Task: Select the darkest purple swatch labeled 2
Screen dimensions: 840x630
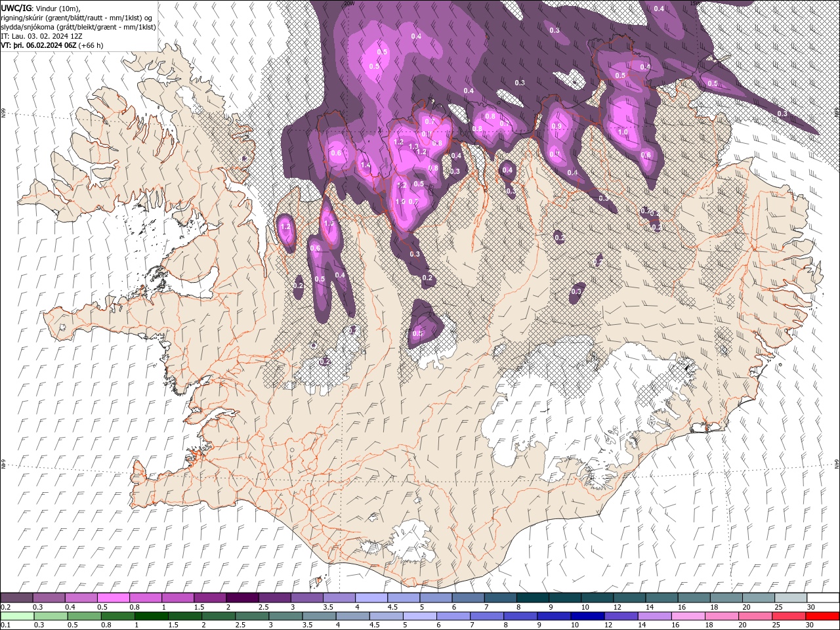Action: (x=241, y=598)
